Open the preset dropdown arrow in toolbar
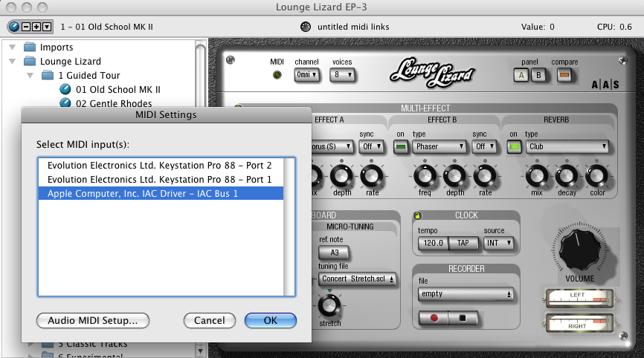The image size is (644, 358). tap(47, 27)
